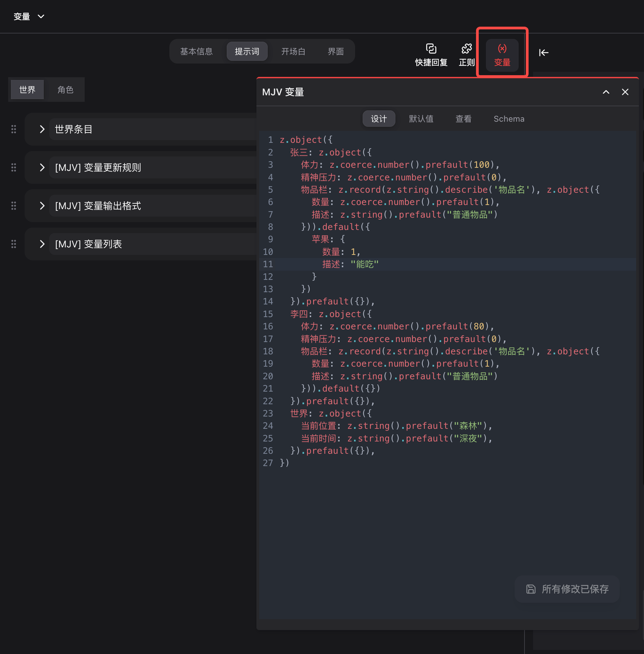
Task: Collapse the sidebar with arrow-to-line icon
Action: click(544, 53)
